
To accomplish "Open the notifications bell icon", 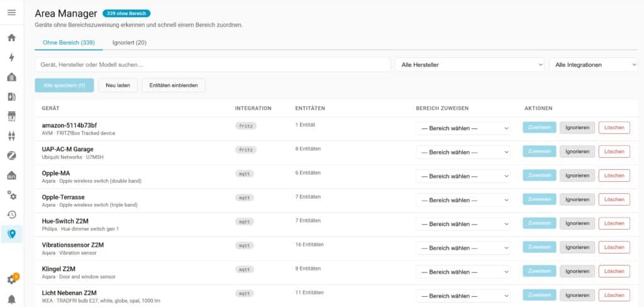I will 11,299.
